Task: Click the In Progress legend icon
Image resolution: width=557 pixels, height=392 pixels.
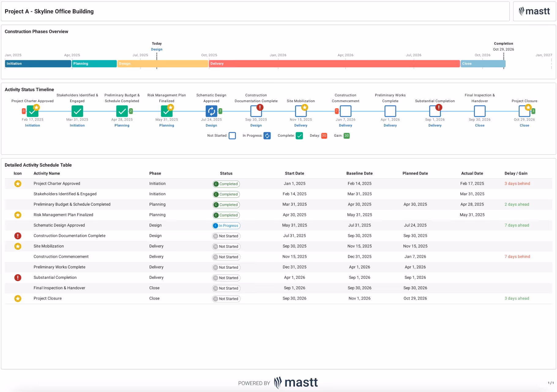Action: (x=267, y=136)
